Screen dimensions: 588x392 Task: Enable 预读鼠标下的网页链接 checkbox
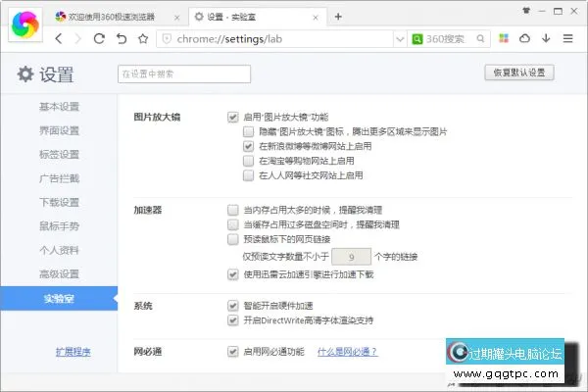point(233,239)
